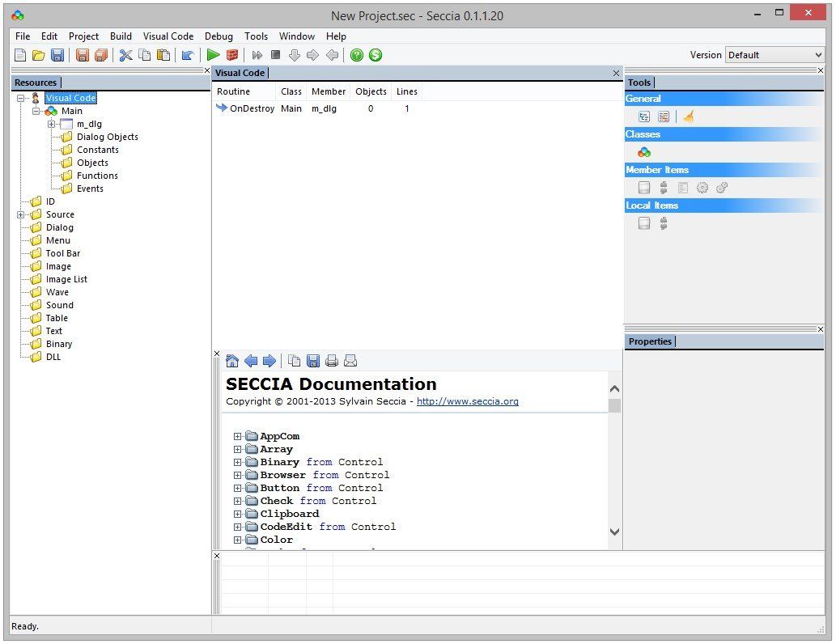Collapse the Visual Code root tree node
Image resolution: width=836 pixels, height=644 pixels.
coord(20,98)
